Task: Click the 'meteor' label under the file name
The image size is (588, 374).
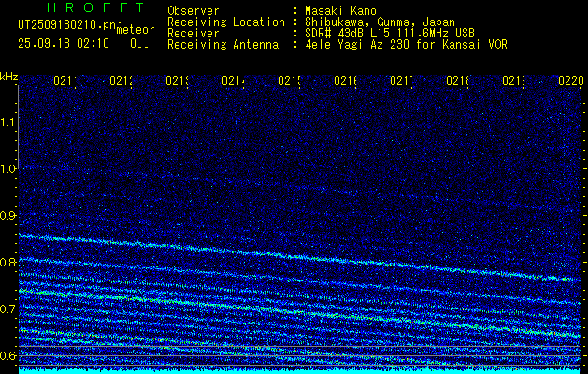Action: [135, 29]
